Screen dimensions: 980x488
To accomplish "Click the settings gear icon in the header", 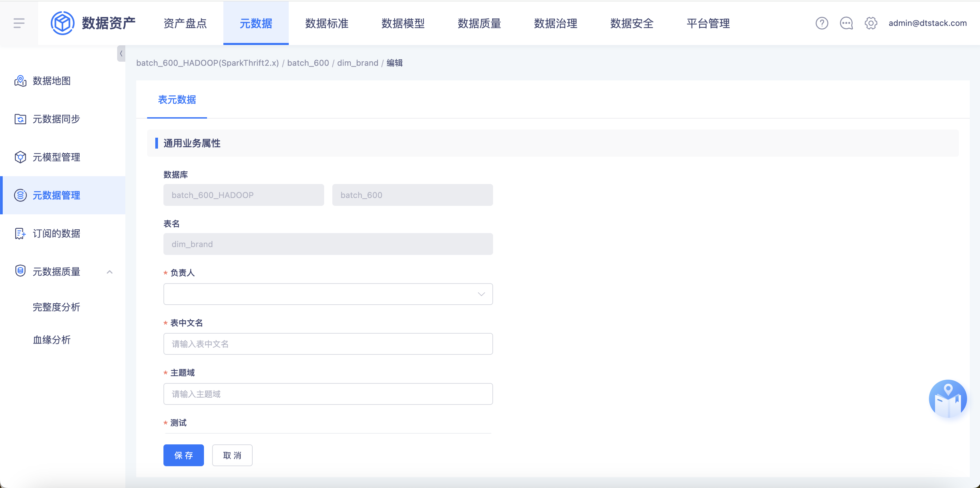I will pyautogui.click(x=870, y=23).
